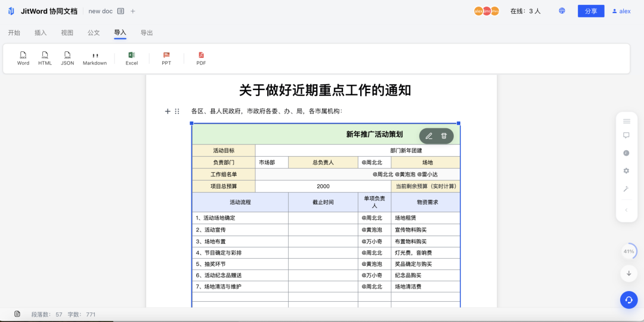Delete the table using trash icon
Viewport: 644px width, 322px height.
coord(444,136)
